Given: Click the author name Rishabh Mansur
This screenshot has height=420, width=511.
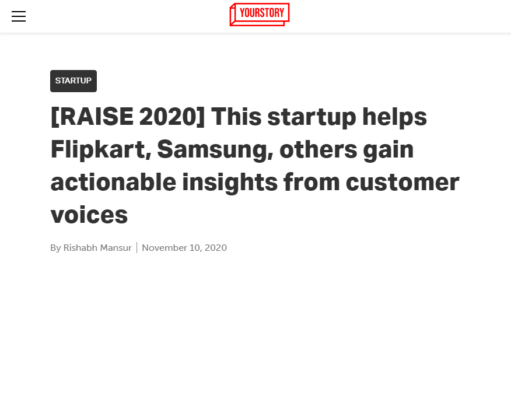Looking at the screenshot, I should click(97, 247).
